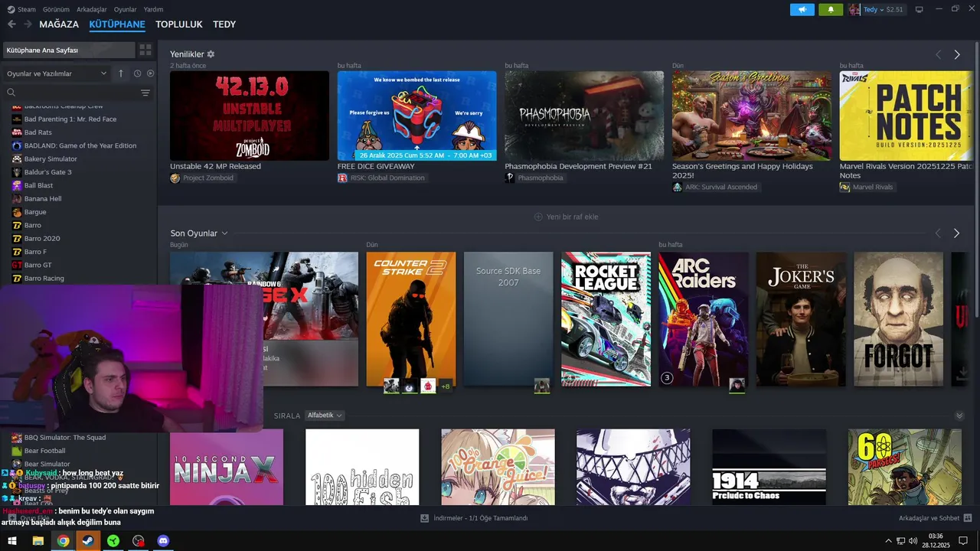Click Project Zomboid icon under news

[x=175, y=178]
